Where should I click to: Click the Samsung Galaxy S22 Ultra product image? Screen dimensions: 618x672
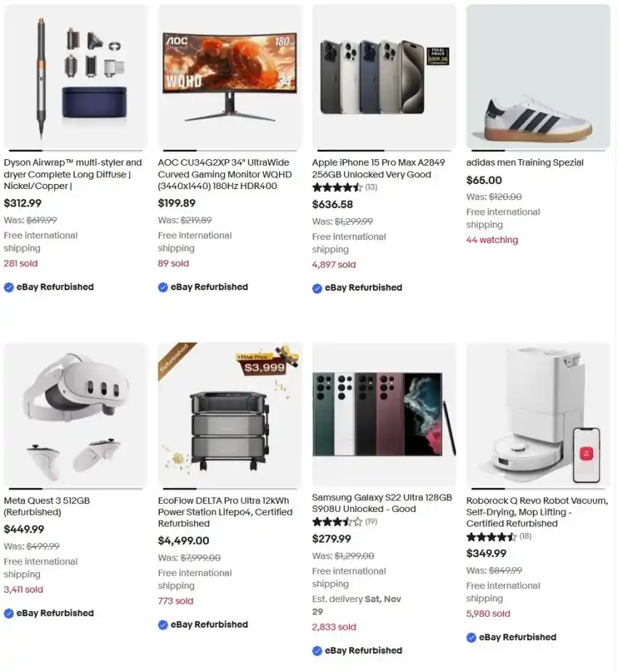click(384, 414)
